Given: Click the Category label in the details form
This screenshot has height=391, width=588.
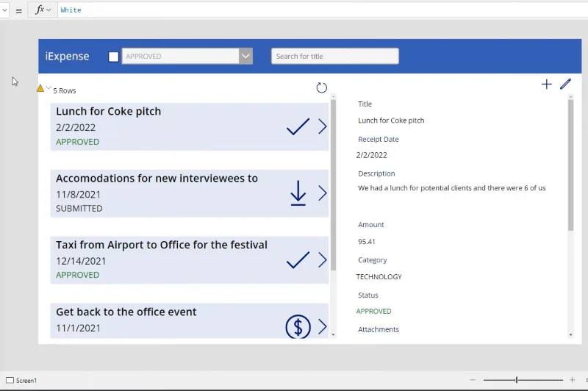Looking at the screenshot, I should click(x=373, y=259).
